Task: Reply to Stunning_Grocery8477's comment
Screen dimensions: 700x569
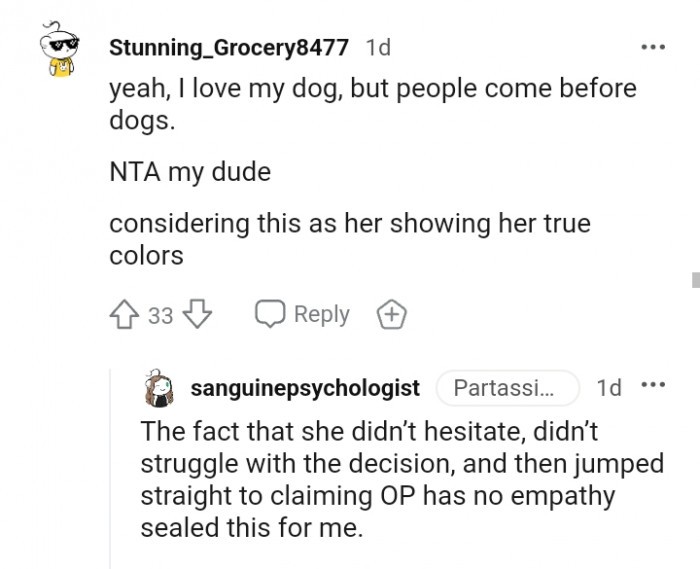Action: click(x=301, y=315)
